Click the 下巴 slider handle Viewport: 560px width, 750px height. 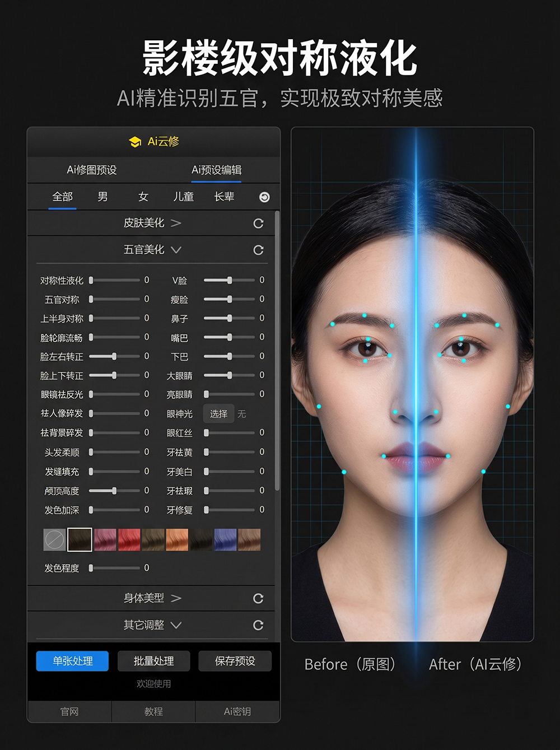230,356
